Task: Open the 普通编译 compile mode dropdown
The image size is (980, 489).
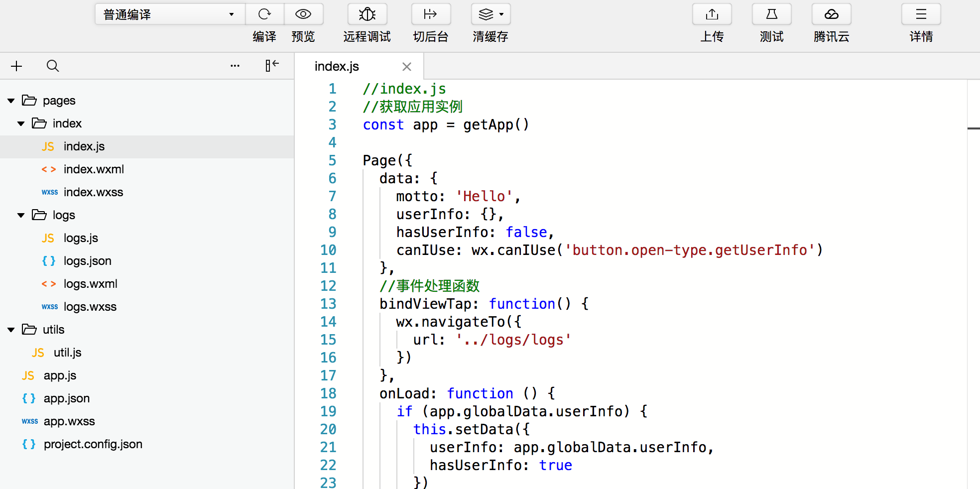Action: [170, 14]
